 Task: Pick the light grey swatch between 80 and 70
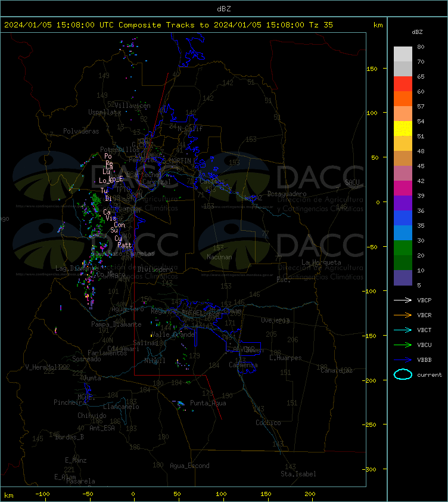coord(403,54)
